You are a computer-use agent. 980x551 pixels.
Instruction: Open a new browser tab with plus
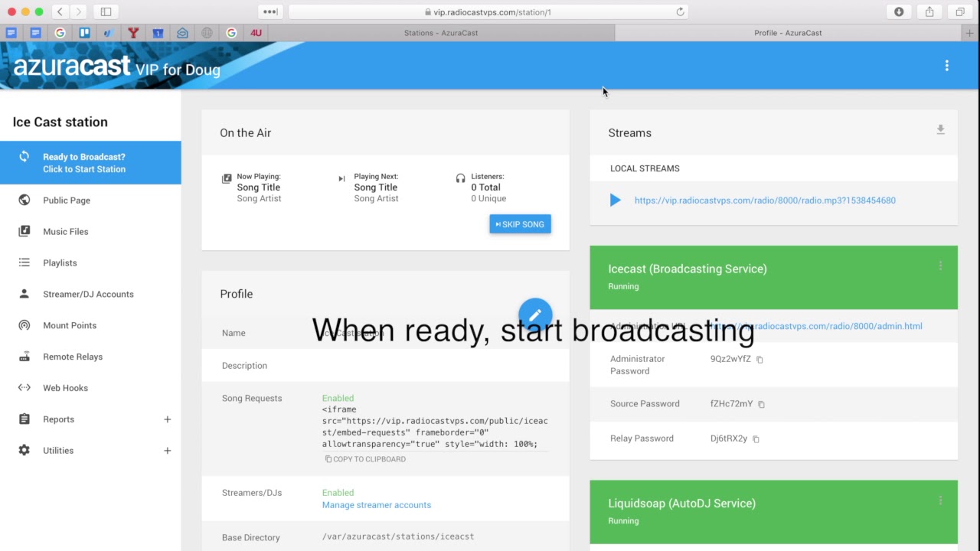[x=971, y=33]
